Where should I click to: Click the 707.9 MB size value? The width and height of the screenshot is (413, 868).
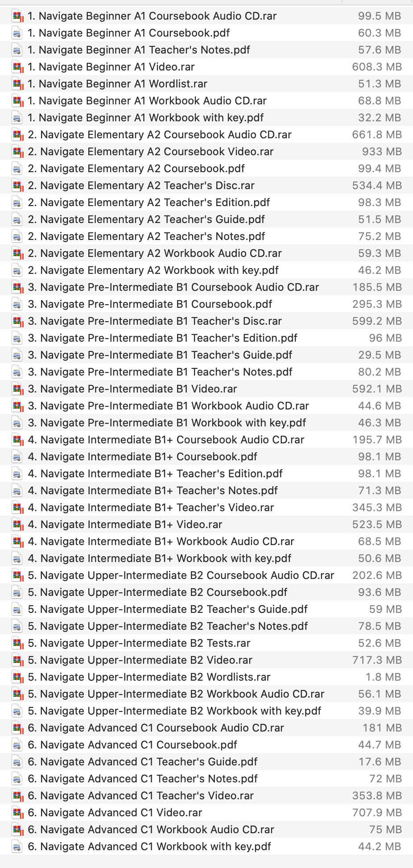click(x=377, y=813)
